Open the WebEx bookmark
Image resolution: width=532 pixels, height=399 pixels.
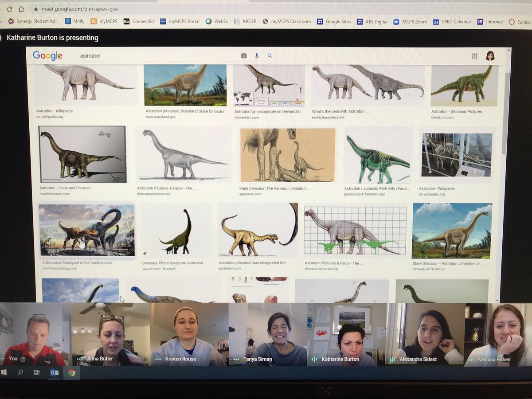(217, 21)
